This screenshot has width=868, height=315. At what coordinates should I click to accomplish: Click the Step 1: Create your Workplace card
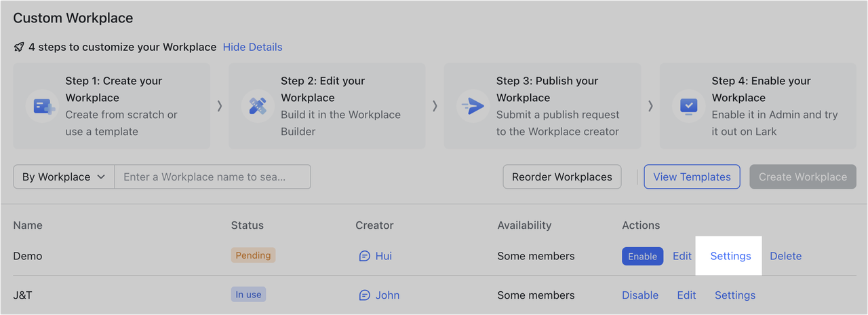(112, 107)
